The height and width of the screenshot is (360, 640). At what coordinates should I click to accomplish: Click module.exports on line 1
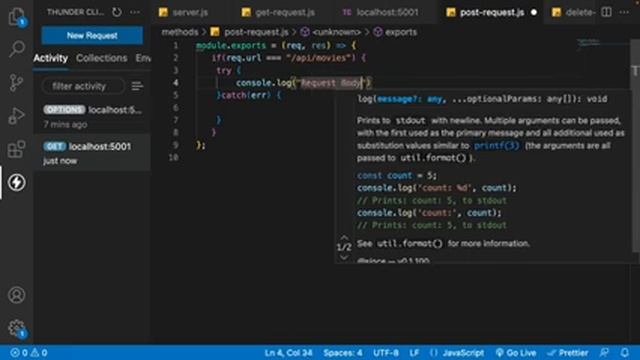click(231, 45)
